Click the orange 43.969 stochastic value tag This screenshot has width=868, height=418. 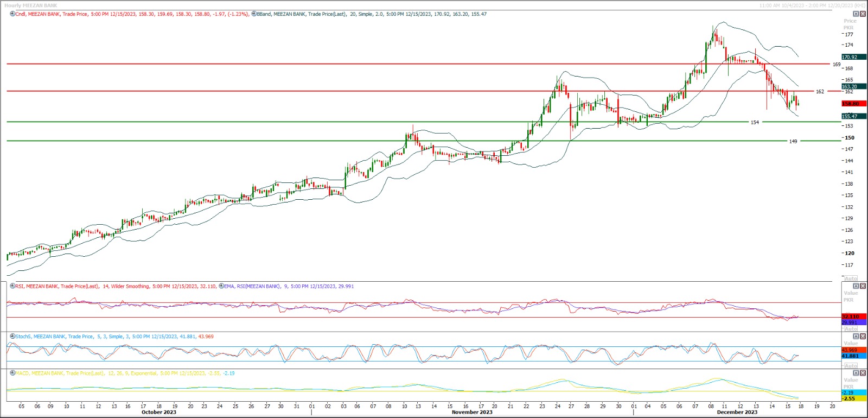click(x=854, y=350)
